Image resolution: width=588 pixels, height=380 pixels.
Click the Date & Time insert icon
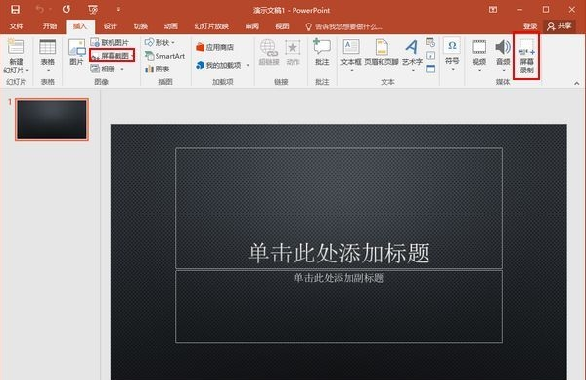point(430,42)
